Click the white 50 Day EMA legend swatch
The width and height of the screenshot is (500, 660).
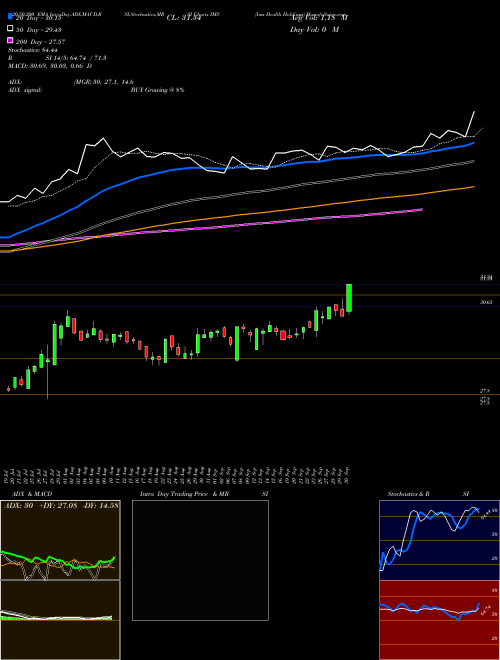[10, 28]
